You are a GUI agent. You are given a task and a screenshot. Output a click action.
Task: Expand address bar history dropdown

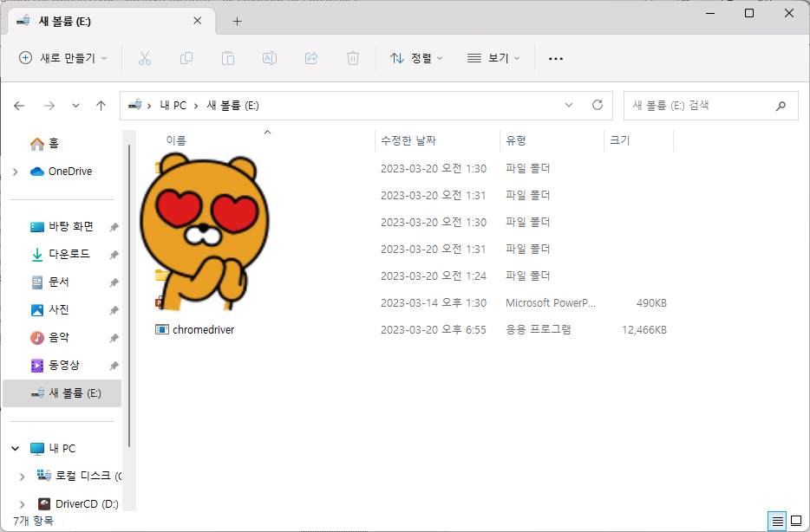pyautogui.click(x=569, y=105)
